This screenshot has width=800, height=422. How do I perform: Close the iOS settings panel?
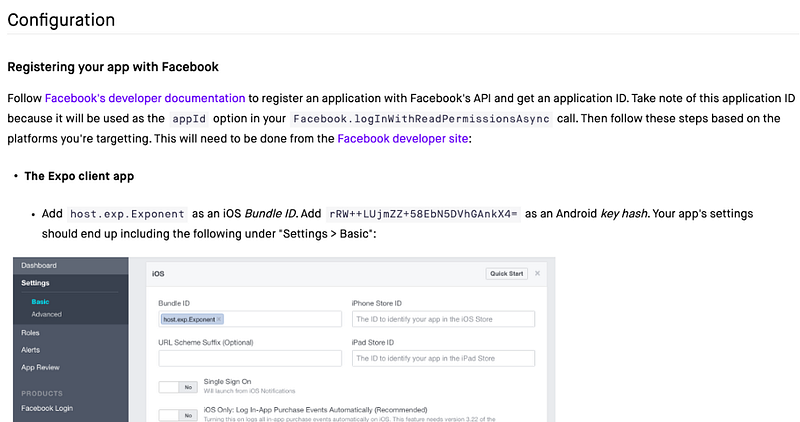537,273
